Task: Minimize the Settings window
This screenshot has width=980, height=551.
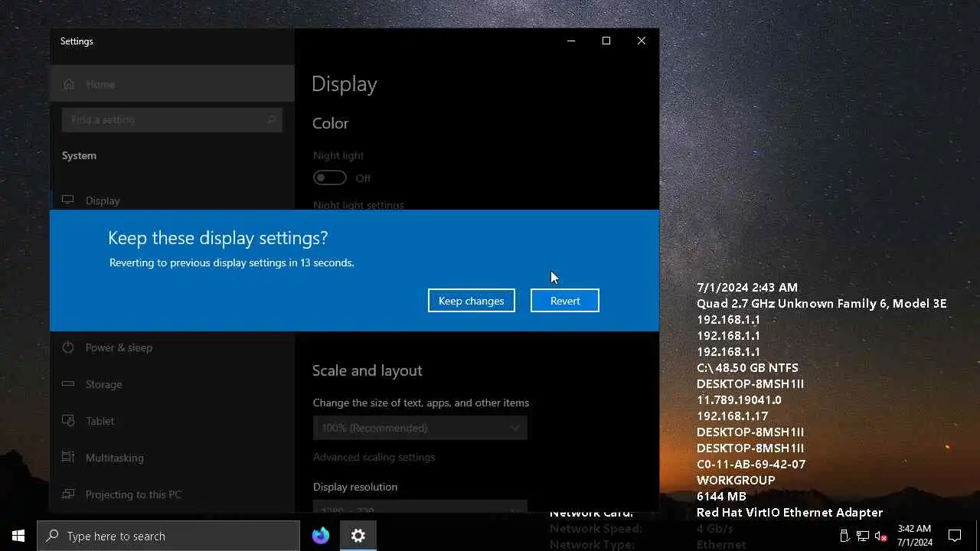Action: tap(571, 41)
